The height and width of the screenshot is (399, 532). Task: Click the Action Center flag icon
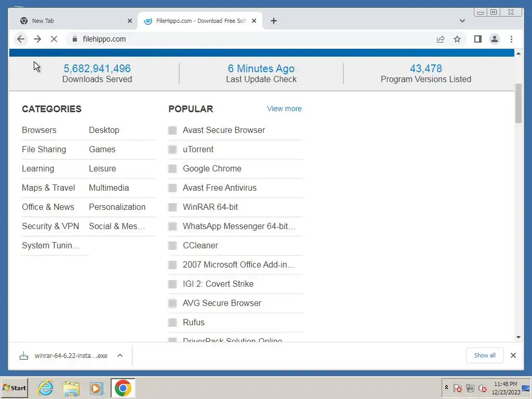click(457, 388)
